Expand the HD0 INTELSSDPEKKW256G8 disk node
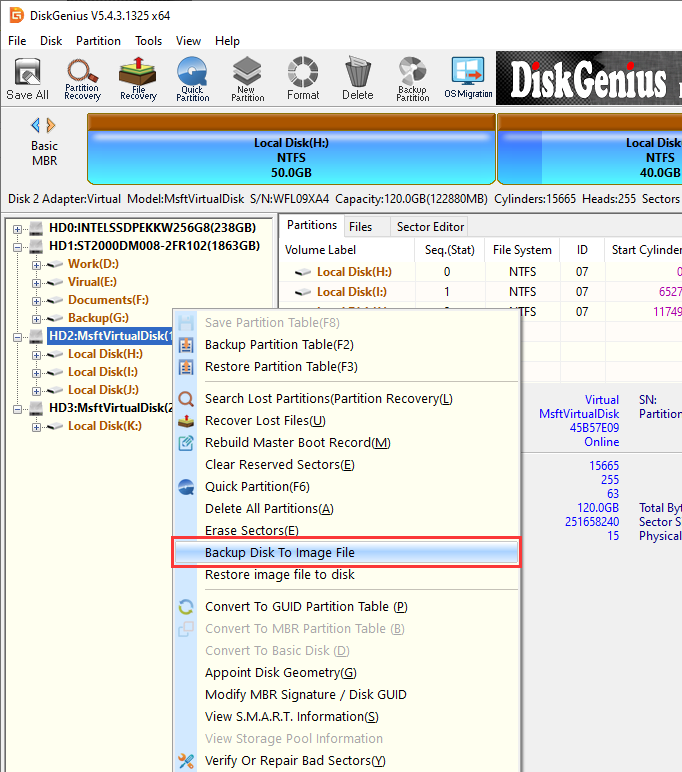 pyautogui.click(x=17, y=228)
